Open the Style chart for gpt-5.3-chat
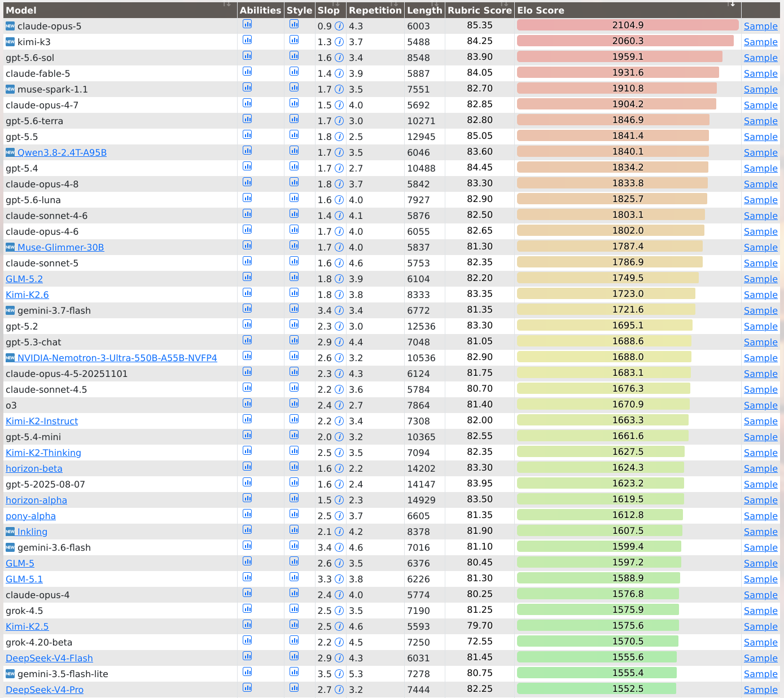 [294, 340]
